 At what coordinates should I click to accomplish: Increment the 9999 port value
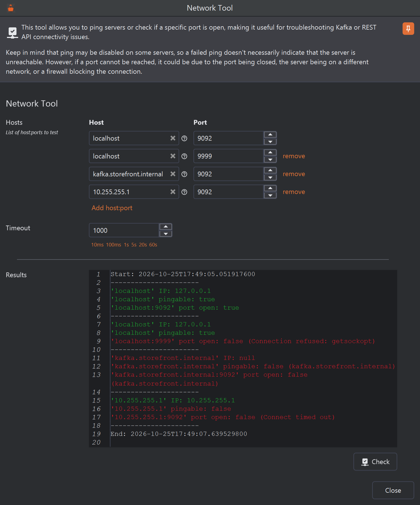270,153
